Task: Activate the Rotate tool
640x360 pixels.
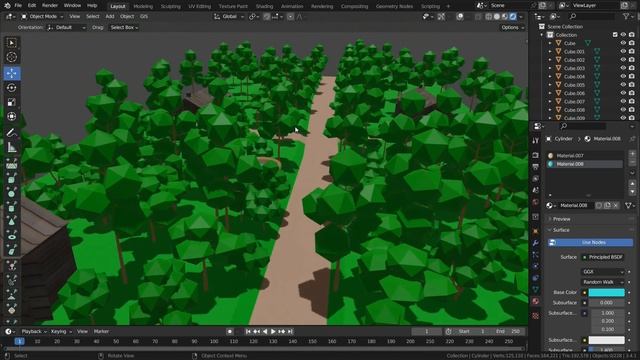Action: pyautogui.click(x=11, y=88)
